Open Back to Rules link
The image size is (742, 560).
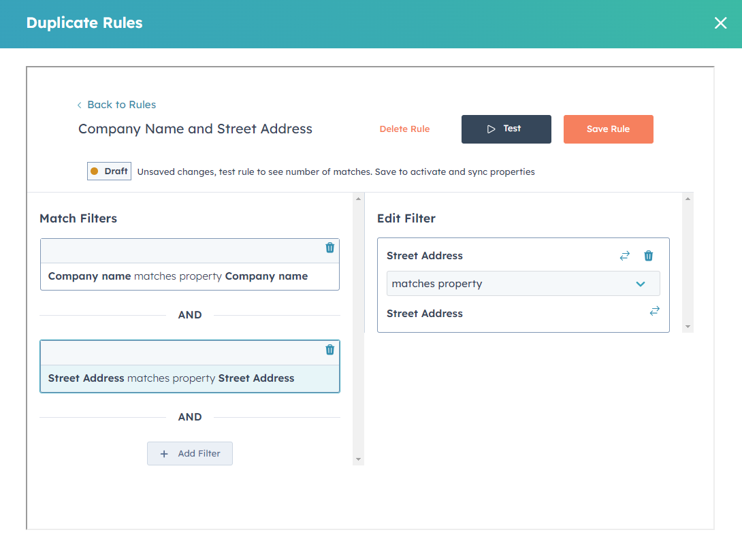(x=121, y=104)
